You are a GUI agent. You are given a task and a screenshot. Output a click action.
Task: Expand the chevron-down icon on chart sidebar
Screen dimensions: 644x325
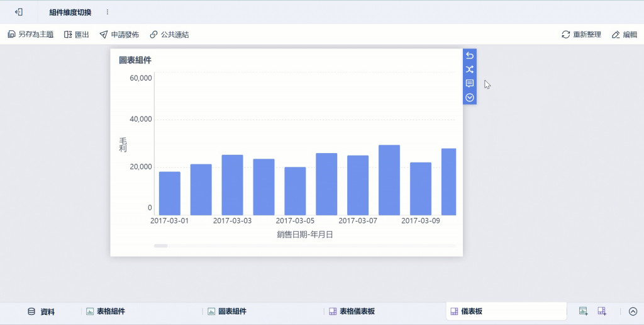(470, 98)
